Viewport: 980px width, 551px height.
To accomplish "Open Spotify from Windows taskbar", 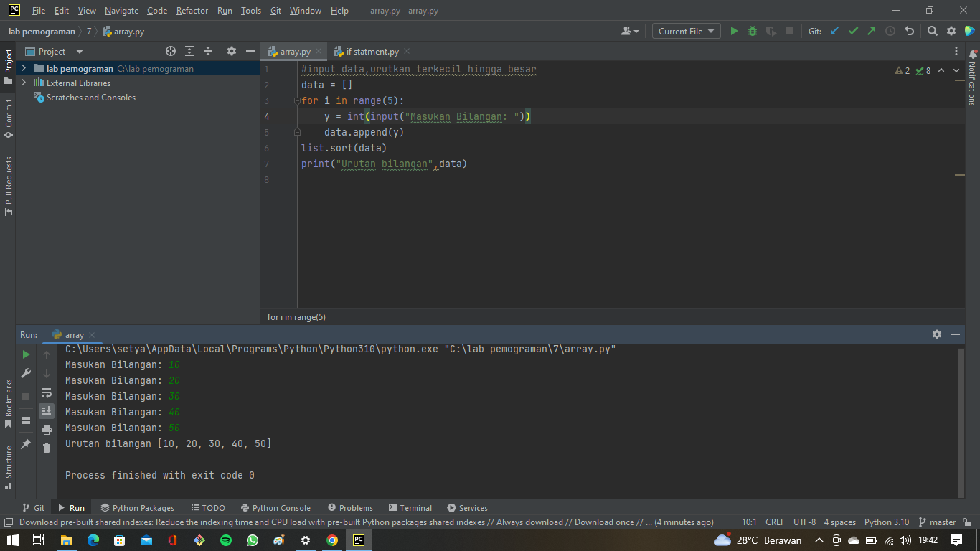I will coord(226,540).
